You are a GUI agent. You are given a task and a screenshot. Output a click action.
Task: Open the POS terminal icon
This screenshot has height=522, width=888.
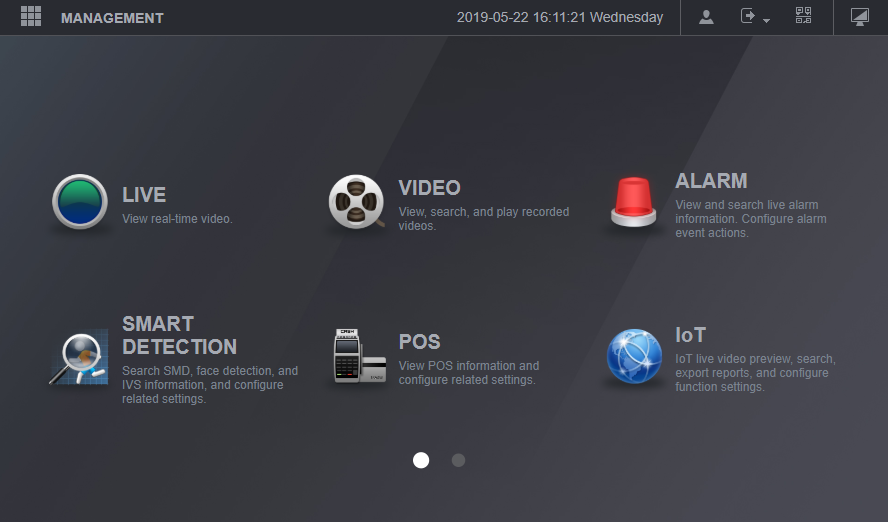[360, 356]
